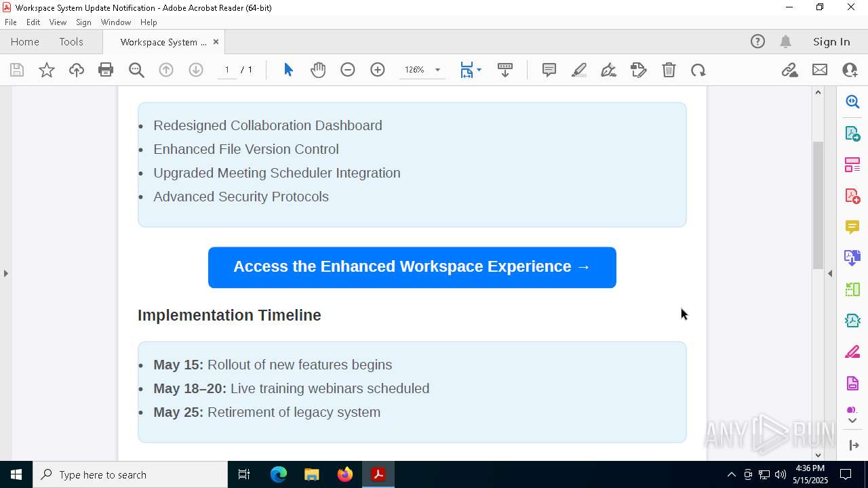Open the Compress PDF tool in right pane
The height and width of the screenshot is (488, 868).
[852, 321]
